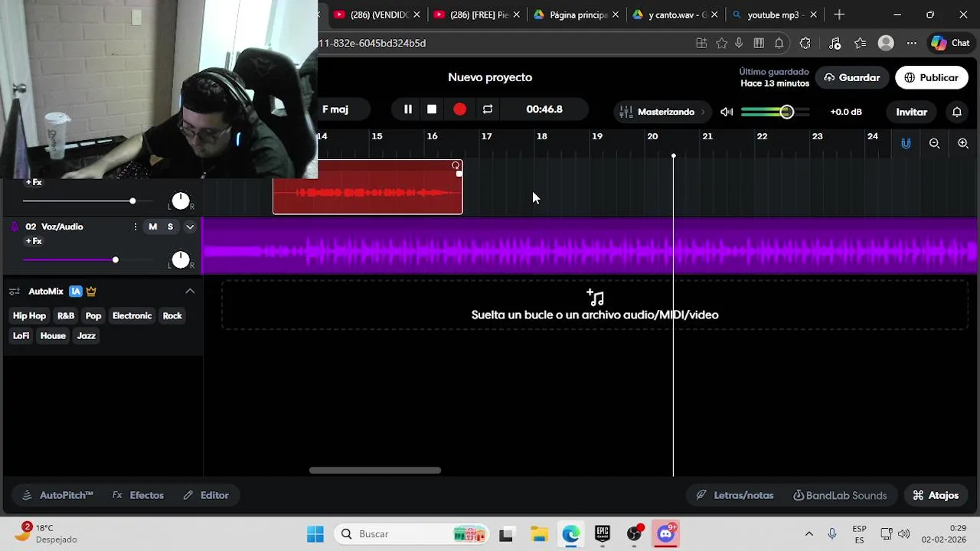Adjust the master volume slider knob
The image size is (980, 551).
(786, 112)
